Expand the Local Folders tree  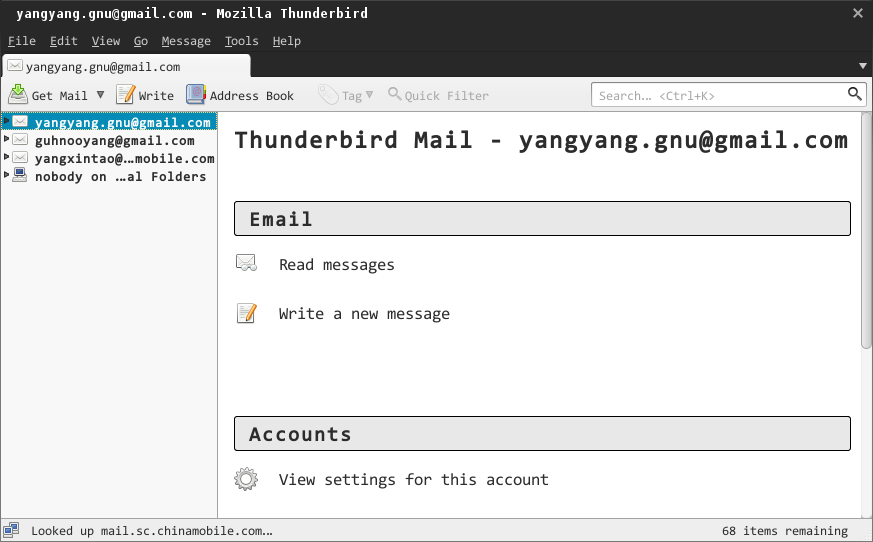click(x=6, y=174)
